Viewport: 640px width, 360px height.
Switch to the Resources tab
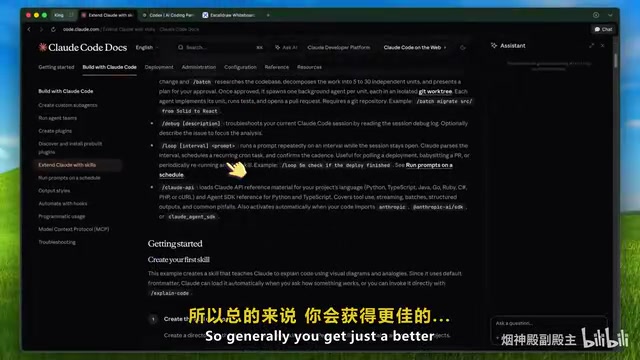coord(309,67)
